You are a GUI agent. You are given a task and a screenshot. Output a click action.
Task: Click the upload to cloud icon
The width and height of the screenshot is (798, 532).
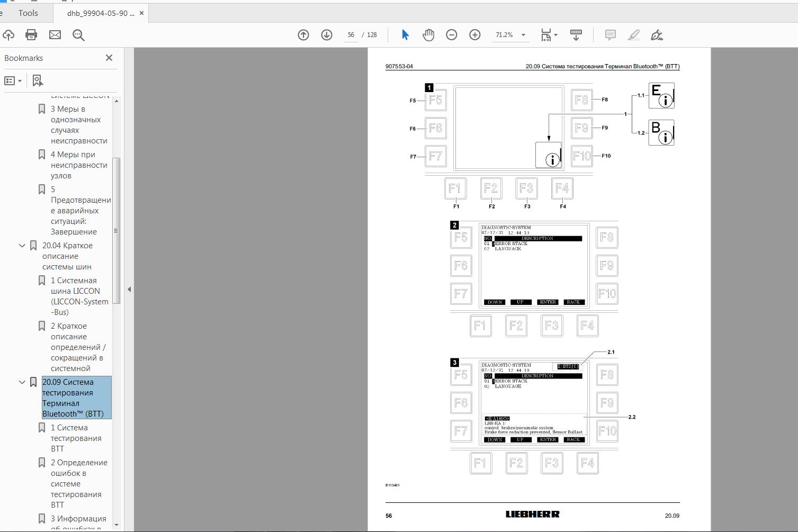click(8, 35)
